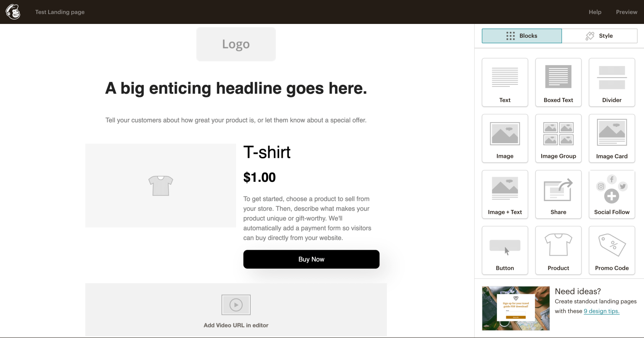Click the Buy Now button

311,259
